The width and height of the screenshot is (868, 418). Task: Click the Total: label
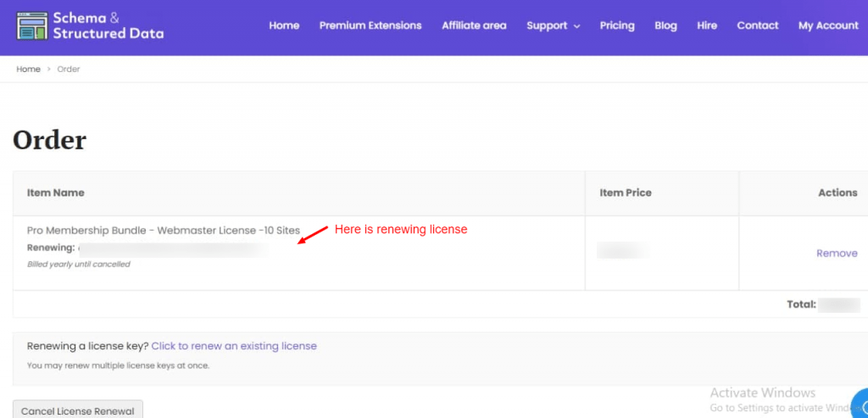point(801,304)
